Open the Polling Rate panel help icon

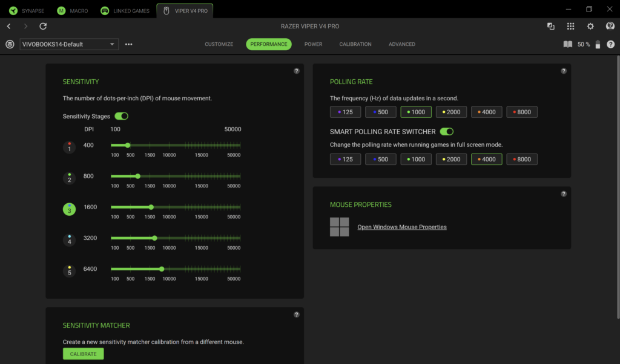tap(564, 71)
